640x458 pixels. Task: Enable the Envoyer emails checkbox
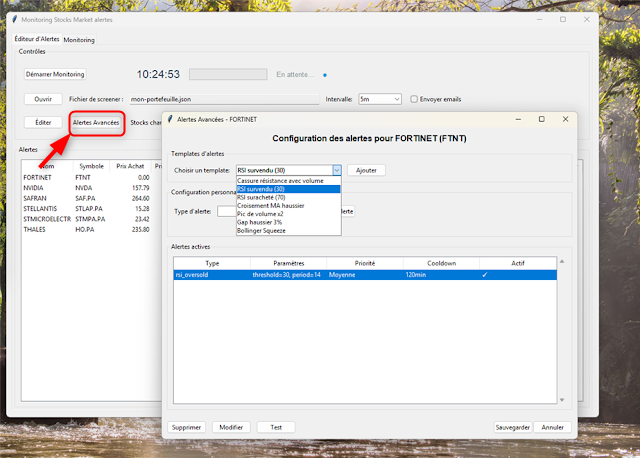pos(414,99)
